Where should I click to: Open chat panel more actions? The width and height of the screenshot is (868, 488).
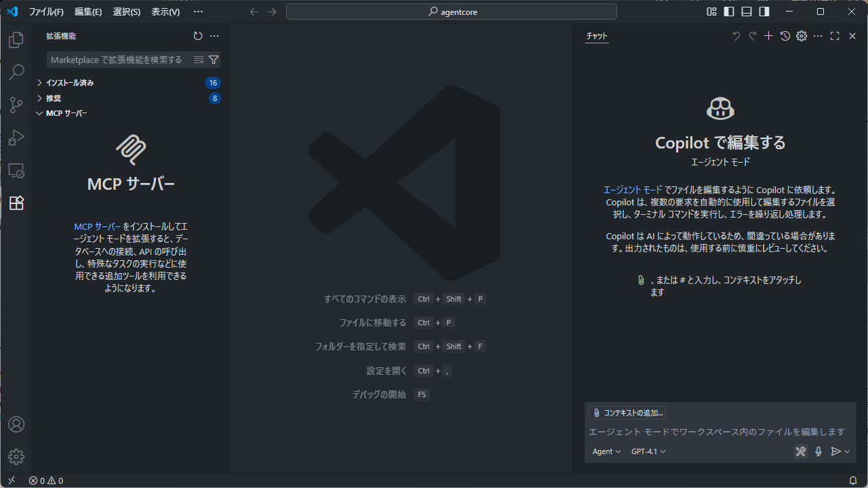(x=818, y=36)
